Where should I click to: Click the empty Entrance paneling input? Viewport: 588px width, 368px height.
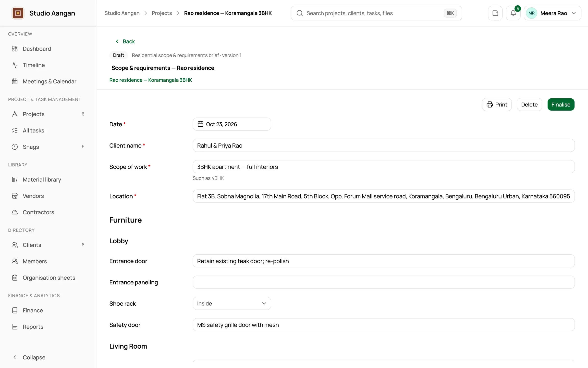pos(384,282)
